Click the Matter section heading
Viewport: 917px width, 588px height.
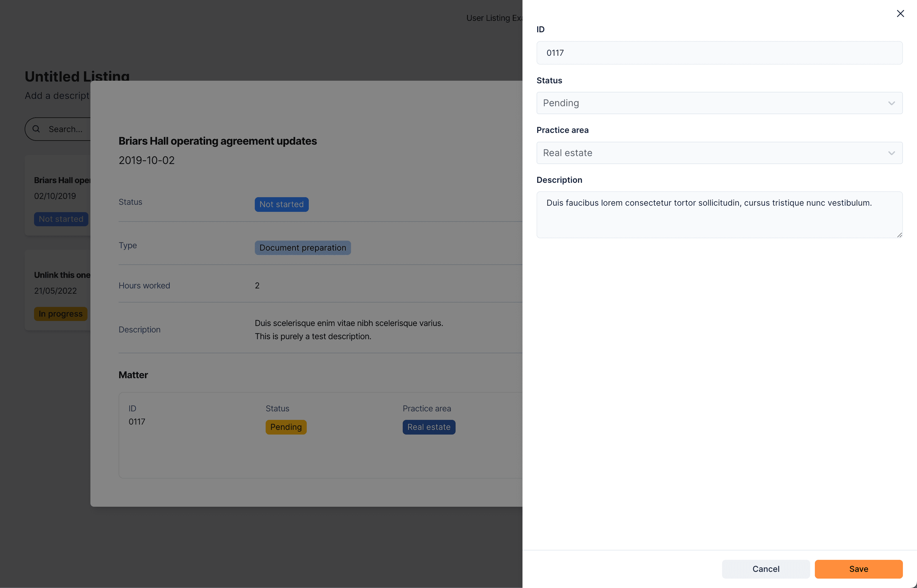[x=133, y=375]
